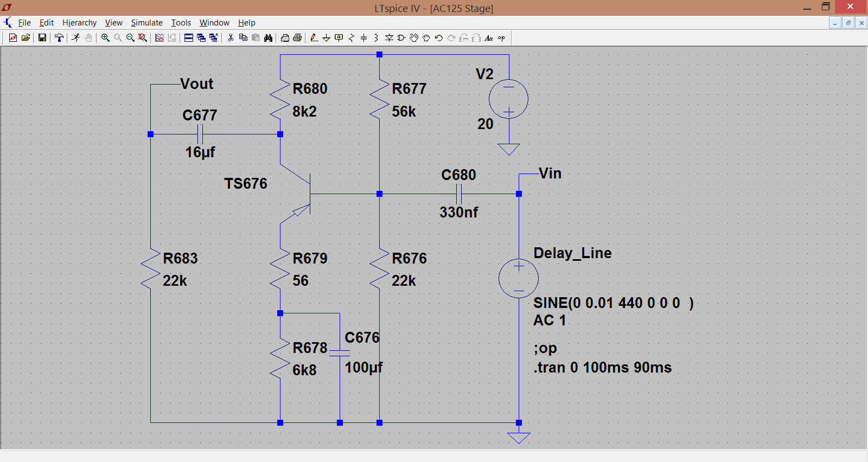This screenshot has width=868, height=462.
Task: Open Print Setup from the toolbar
Action: point(285,37)
